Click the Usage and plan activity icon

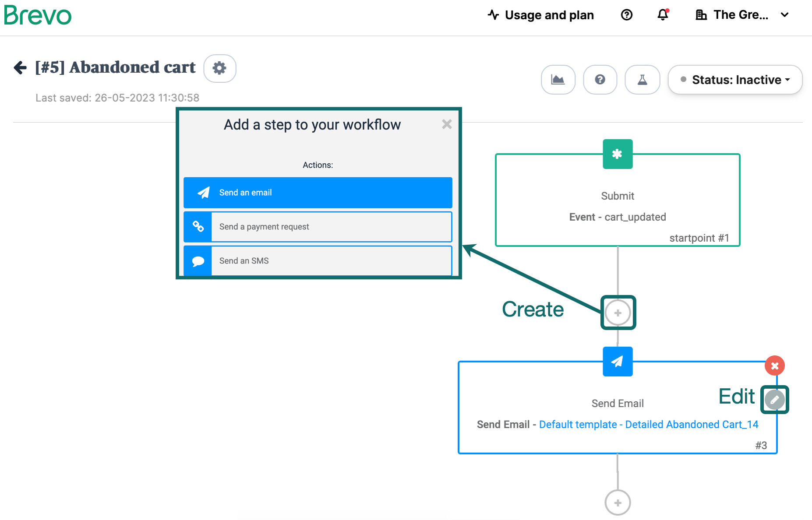[493, 14]
